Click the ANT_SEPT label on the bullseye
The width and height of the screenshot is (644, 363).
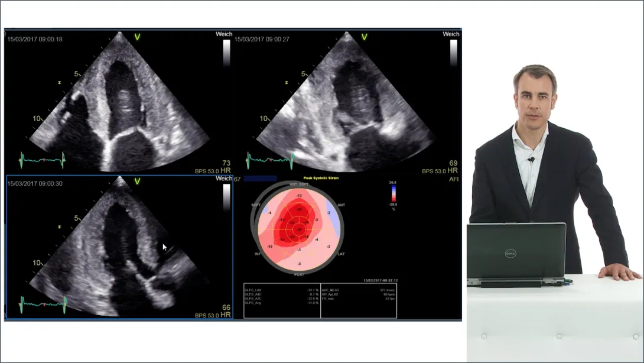[x=299, y=184]
